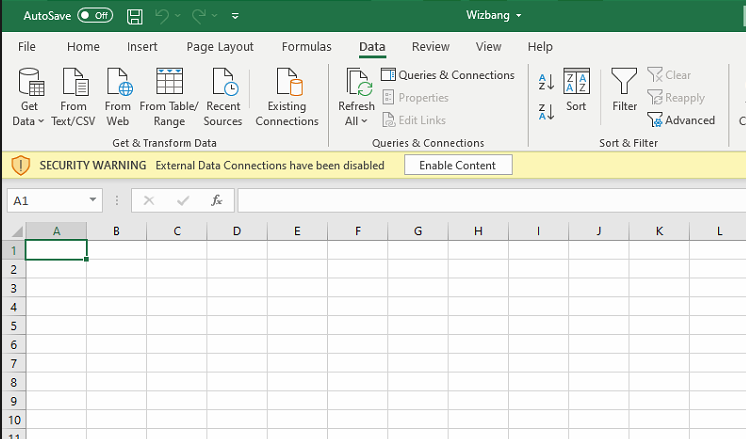This screenshot has width=746, height=439.
Task: Sort descending Z to A
Action: click(x=546, y=112)
